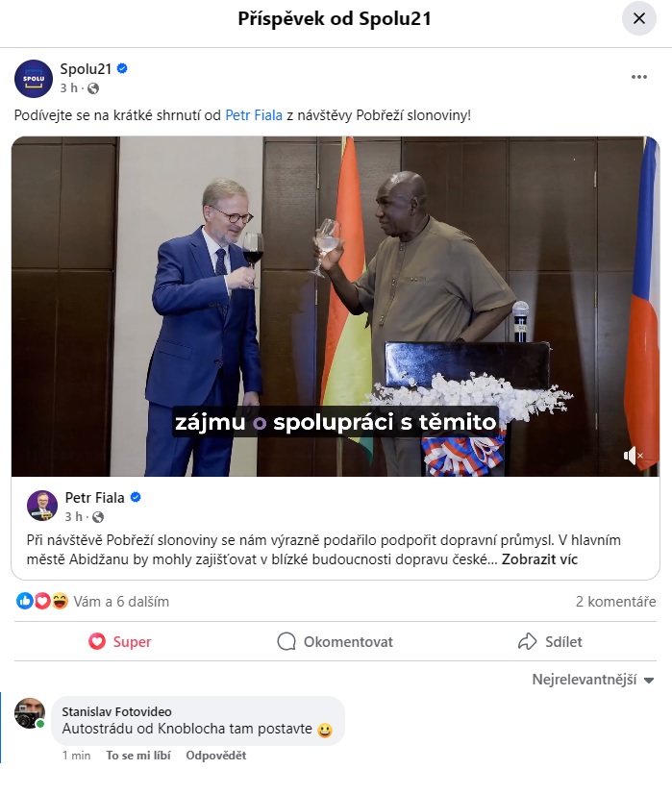Click Stanislav Fotovideo's avatar picture
Image resolution: width=672 pixels, height=794 pixels.
coord(30,713)
